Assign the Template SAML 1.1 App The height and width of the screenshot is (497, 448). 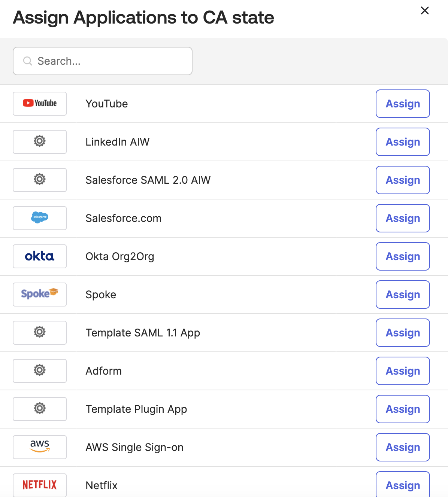[403, 333]
